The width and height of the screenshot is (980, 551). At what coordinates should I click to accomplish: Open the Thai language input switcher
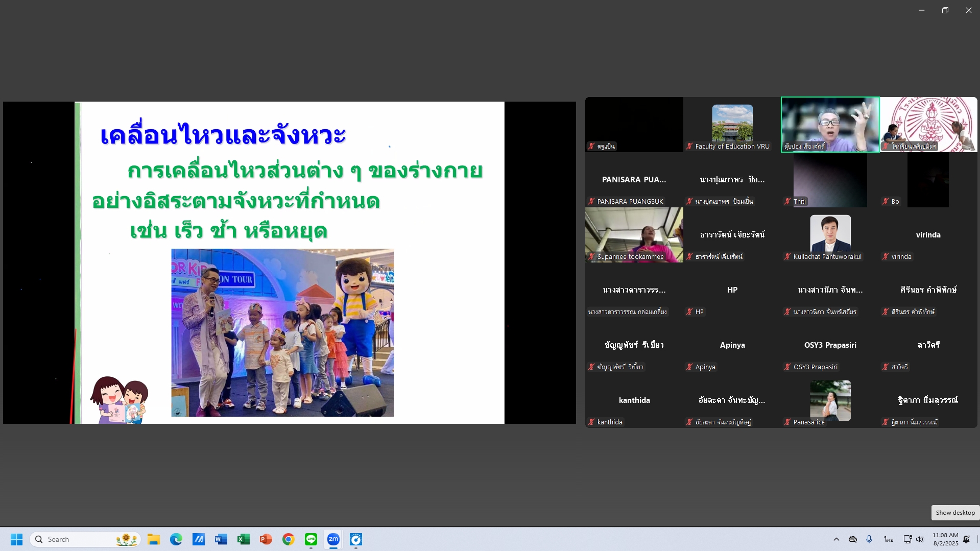(889, 539)
